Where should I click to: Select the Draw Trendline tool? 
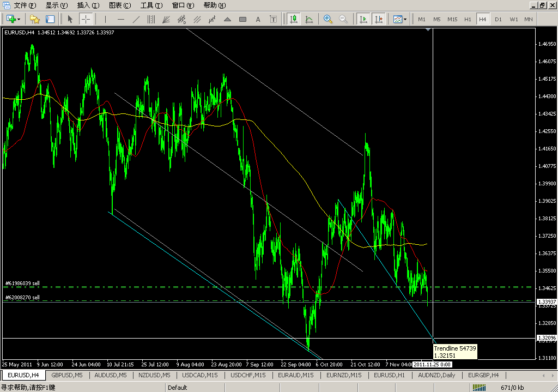[x=136, y=19]
